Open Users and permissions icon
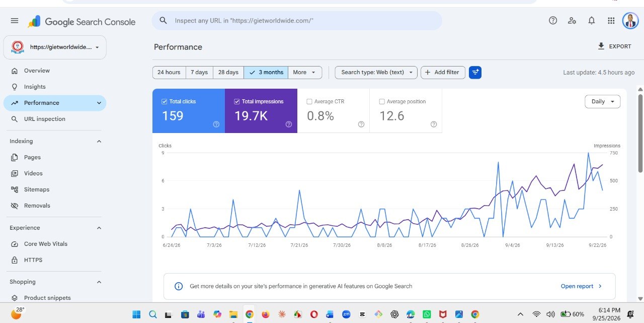 tap(572, 21)
